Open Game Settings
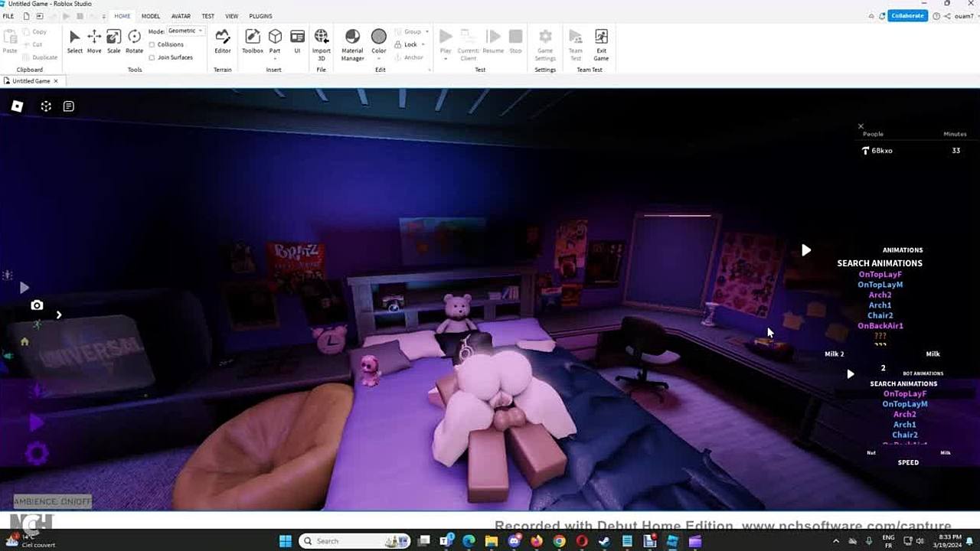Screen dimensions: 980x551 pyautogui.click(x=545, y=41)
